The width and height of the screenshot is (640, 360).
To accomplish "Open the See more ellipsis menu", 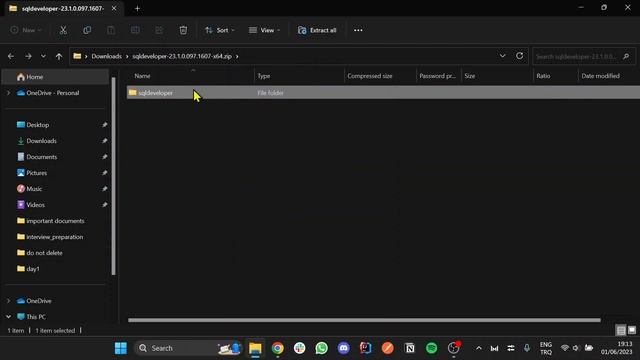I will pos(358,30).
